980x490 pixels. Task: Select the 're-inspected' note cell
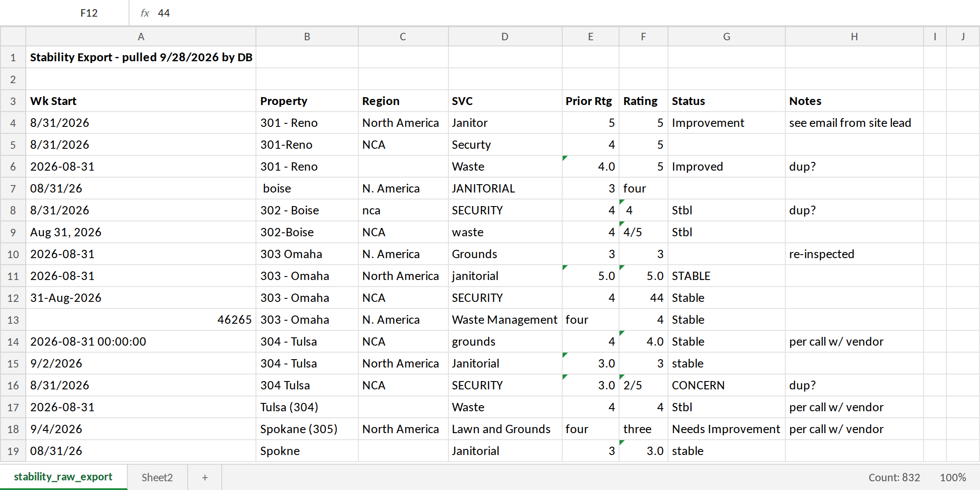(x=854, y=254)
